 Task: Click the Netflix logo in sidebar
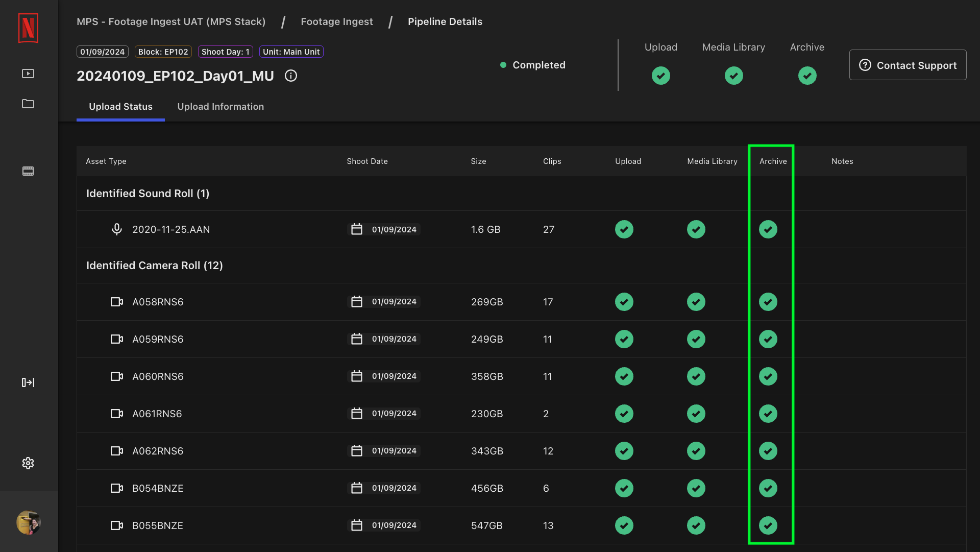28,28
